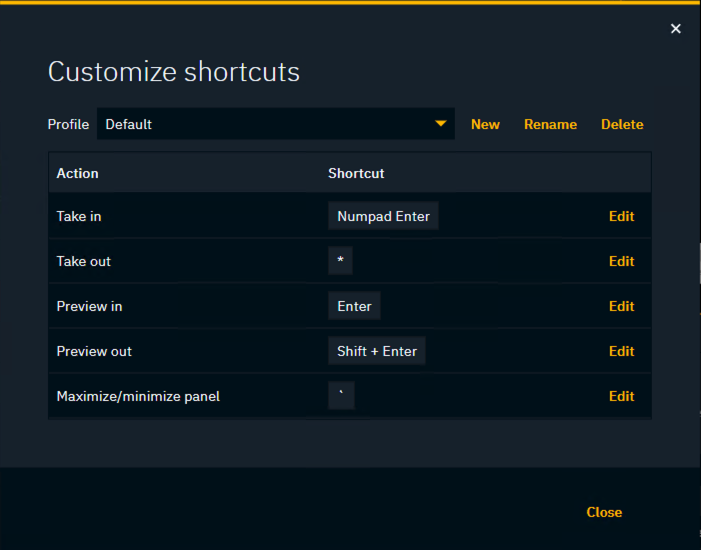Edit the Preview out shortcut

tap(621, 351)
